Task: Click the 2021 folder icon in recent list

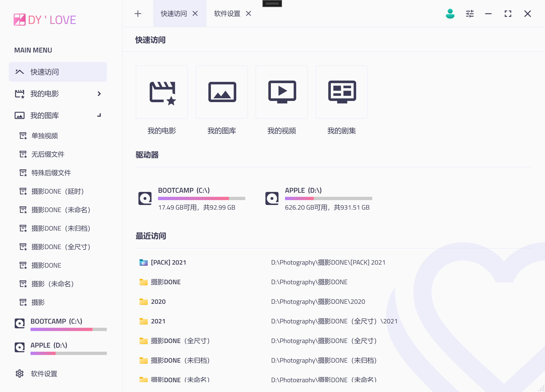Action: point(144,321)
